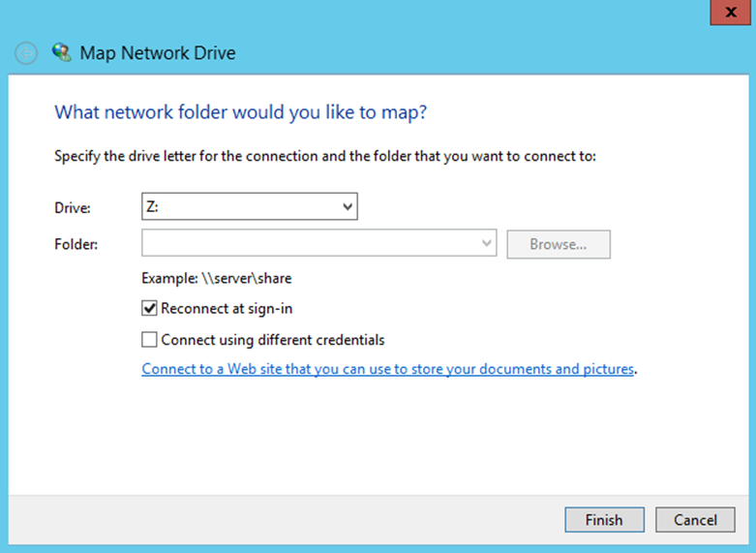The height and width of the screenshot is (553, 756).
Task: Enable the Reconnect at sign-in checkbox
Action: point(149,309)
